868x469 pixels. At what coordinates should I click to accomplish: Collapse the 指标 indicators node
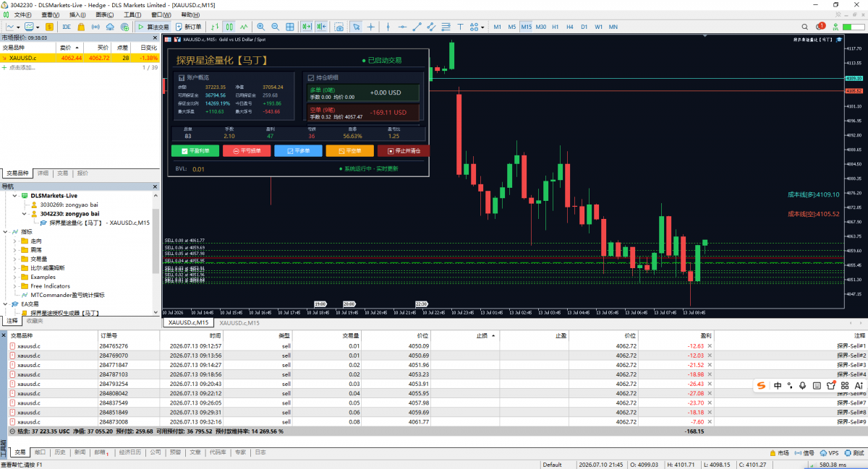click(x=6, y=232)
